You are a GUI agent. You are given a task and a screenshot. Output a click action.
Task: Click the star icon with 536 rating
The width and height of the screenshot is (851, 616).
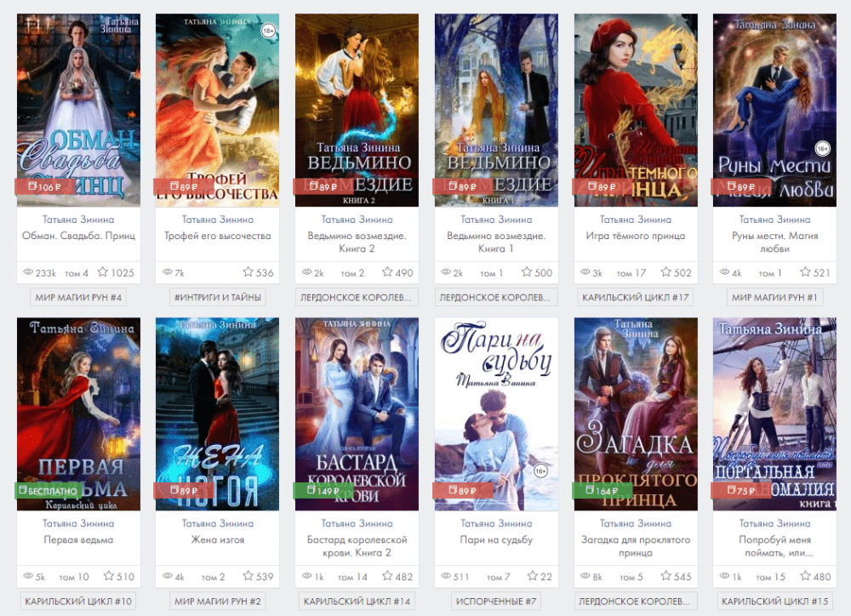click(248, 272)
